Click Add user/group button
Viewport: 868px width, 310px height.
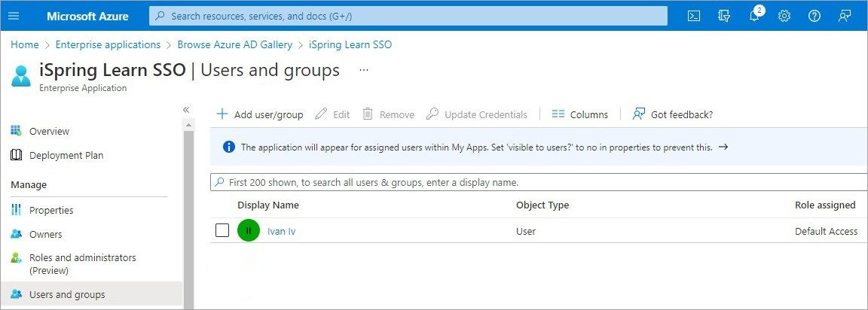pos(260,114)
